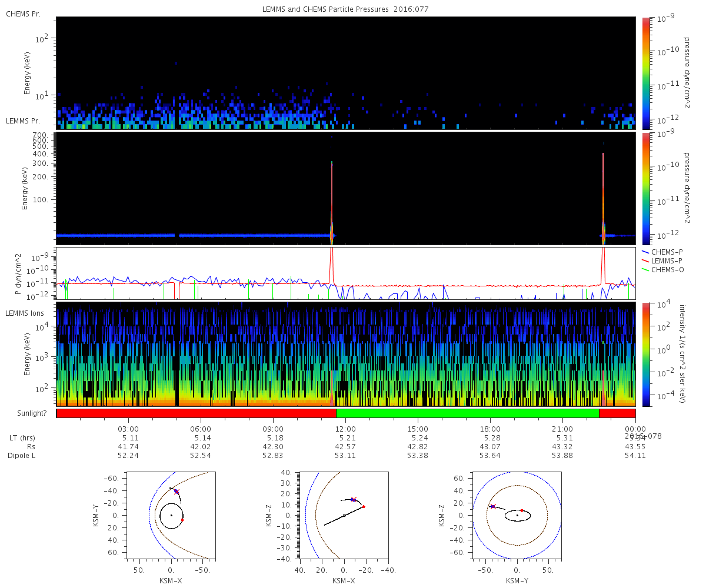
Task: Click the KSM-Y vs KSM-Z orbit plot
Action: pos(517,514)
